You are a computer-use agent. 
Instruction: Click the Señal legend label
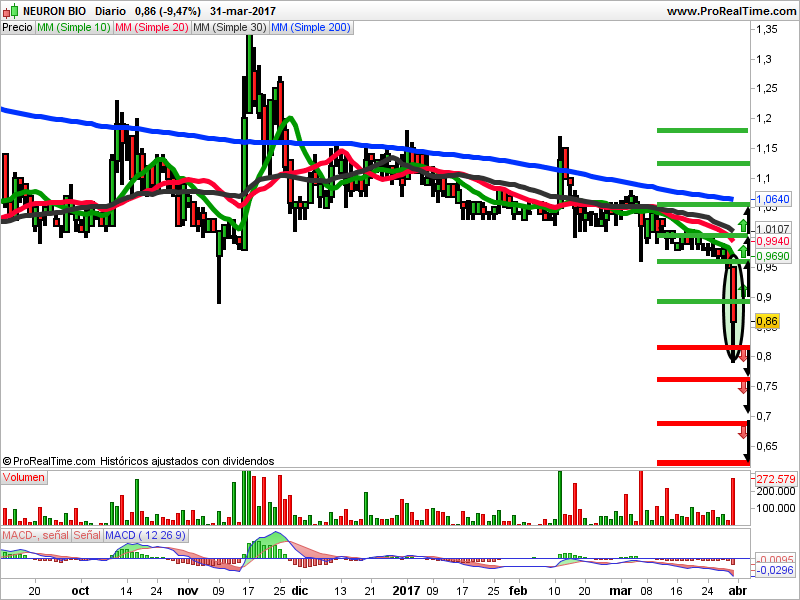point(87,535)
